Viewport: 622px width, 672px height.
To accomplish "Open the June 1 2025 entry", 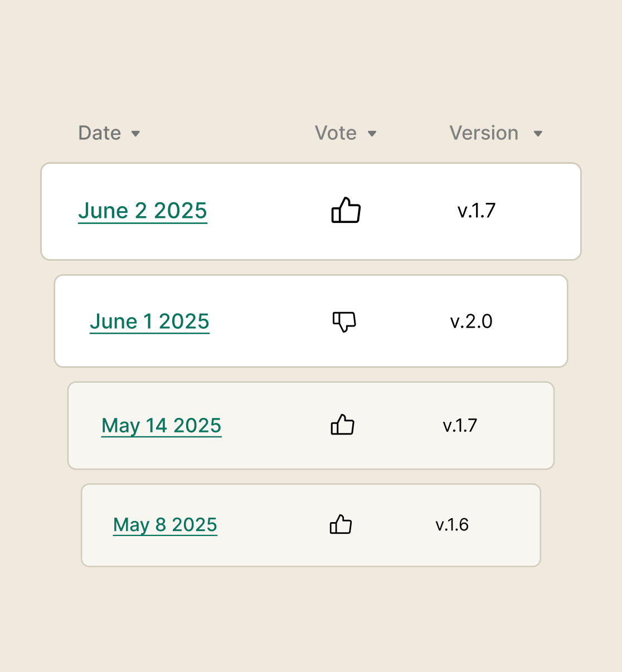I will 149,321.
